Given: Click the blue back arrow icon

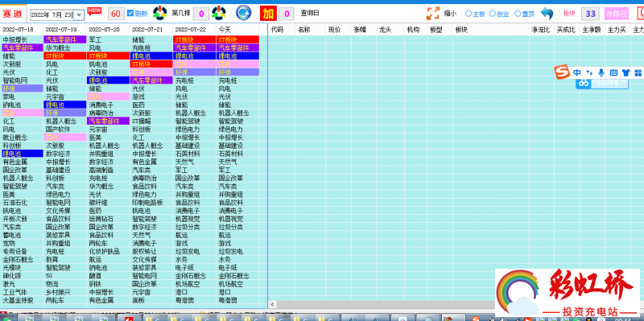Looking at the screenshot, I should [547, 14].
